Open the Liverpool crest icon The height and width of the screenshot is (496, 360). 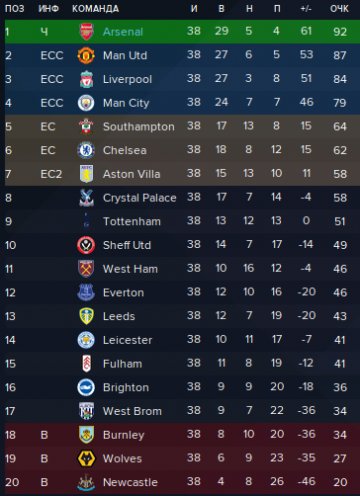point(86,79)
